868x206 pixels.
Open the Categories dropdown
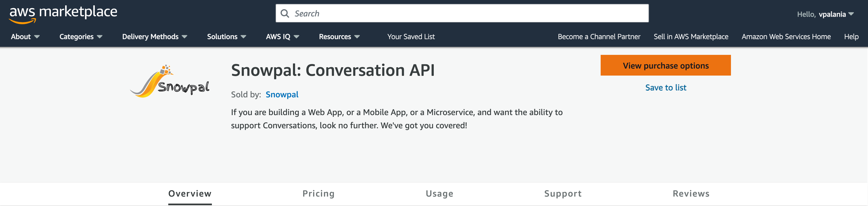point(81,37)
